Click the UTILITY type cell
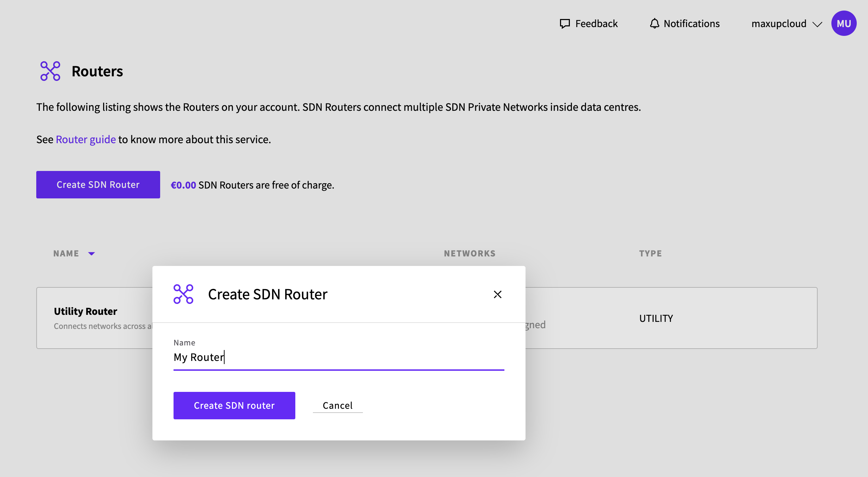Screen dimensions: 868x477 coord(656,318)
